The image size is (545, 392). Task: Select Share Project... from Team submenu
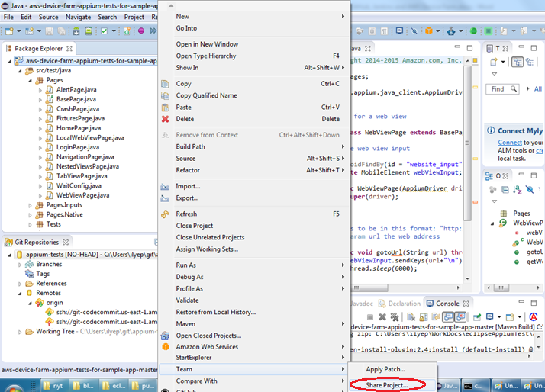click(x=387, y=385)
